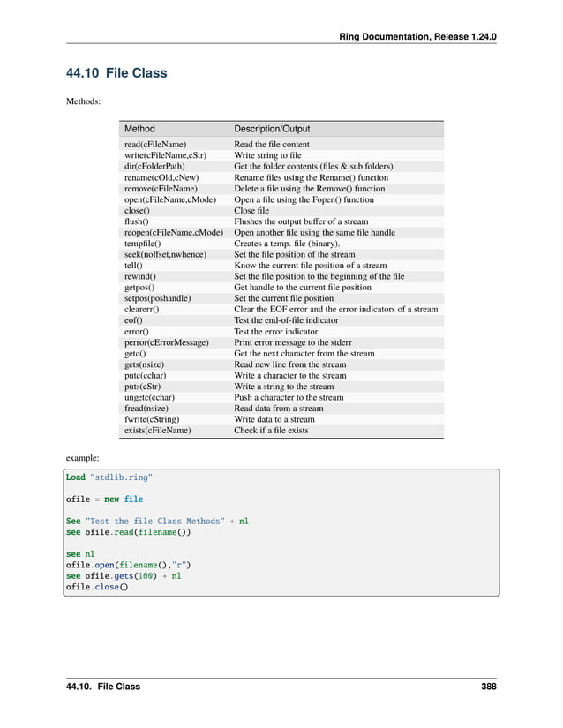Select the 'open(cFileName,cMode)' method cell

[x=170, y=199]
